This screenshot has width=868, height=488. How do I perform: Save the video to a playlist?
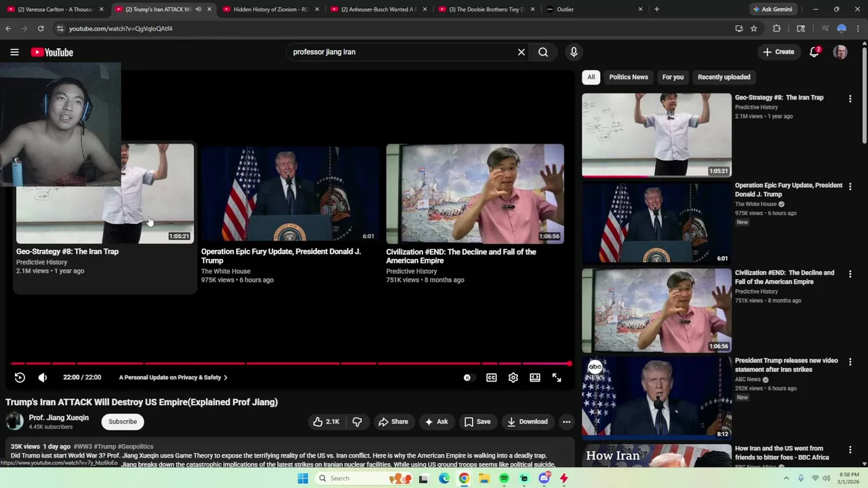[477, 422]
